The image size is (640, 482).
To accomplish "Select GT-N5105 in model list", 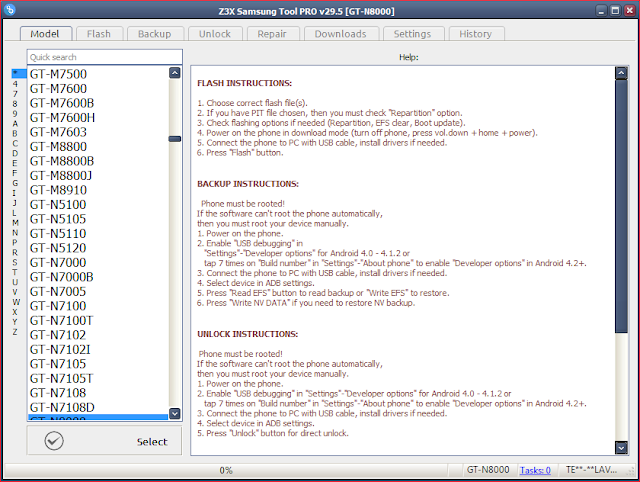I will (98, 219).
